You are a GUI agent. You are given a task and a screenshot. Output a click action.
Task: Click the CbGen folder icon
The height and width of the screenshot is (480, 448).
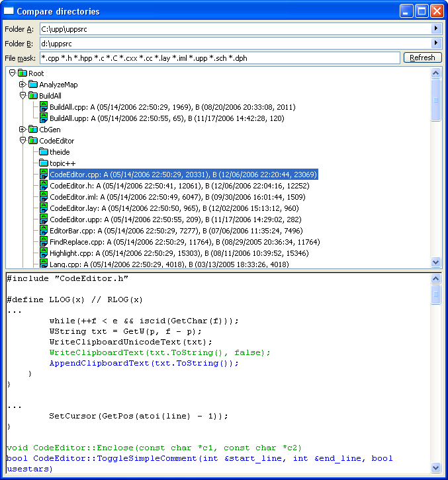click(33, 130)
